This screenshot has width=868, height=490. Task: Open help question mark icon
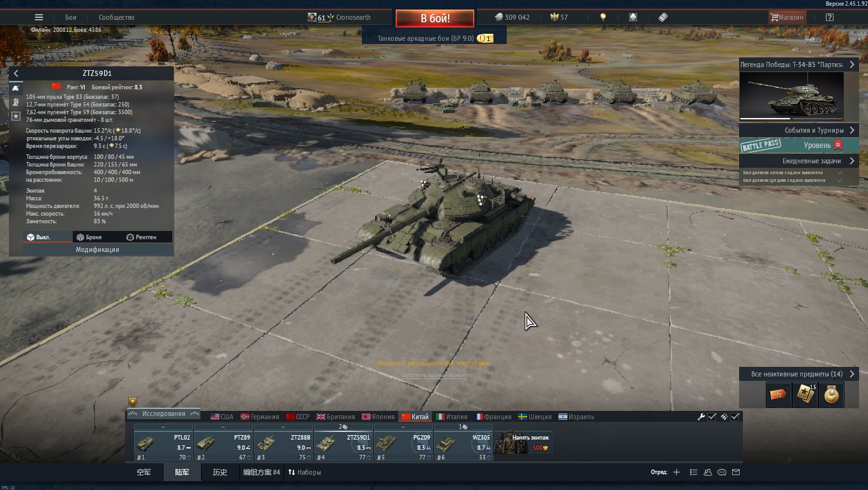click(x=829, y=17)
